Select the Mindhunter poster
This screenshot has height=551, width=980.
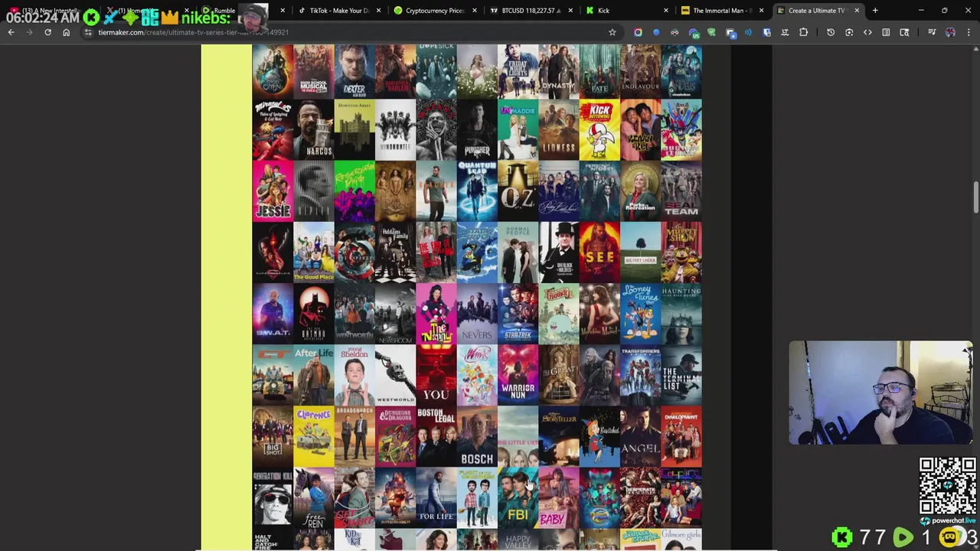(x=396, y=130)
